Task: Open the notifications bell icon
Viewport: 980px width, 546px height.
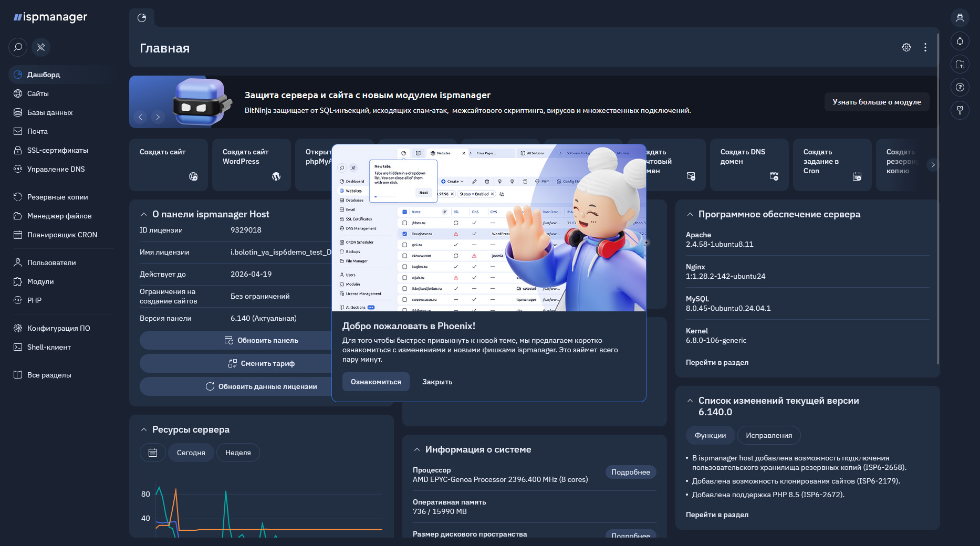Action: point(960,41)
